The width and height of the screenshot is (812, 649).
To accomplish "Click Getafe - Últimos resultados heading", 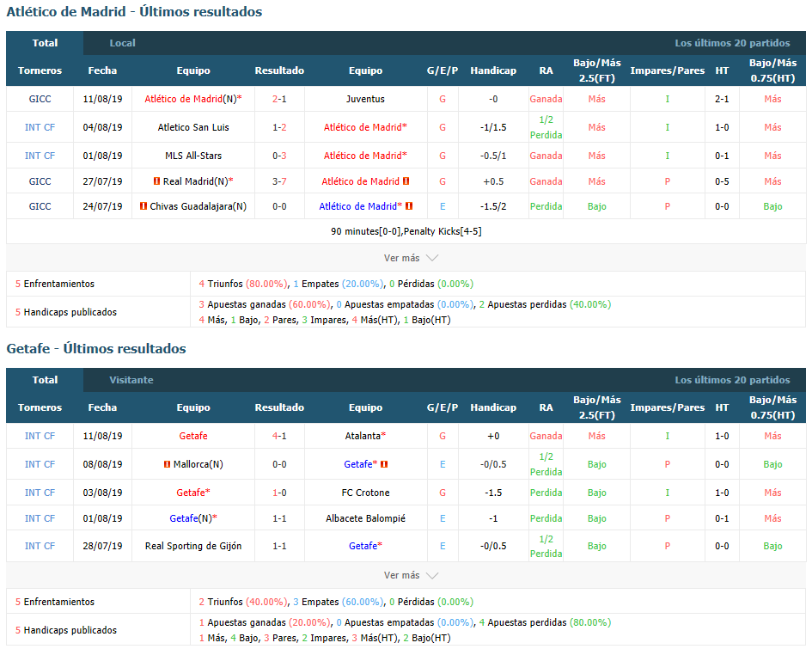I will point(95,349).
